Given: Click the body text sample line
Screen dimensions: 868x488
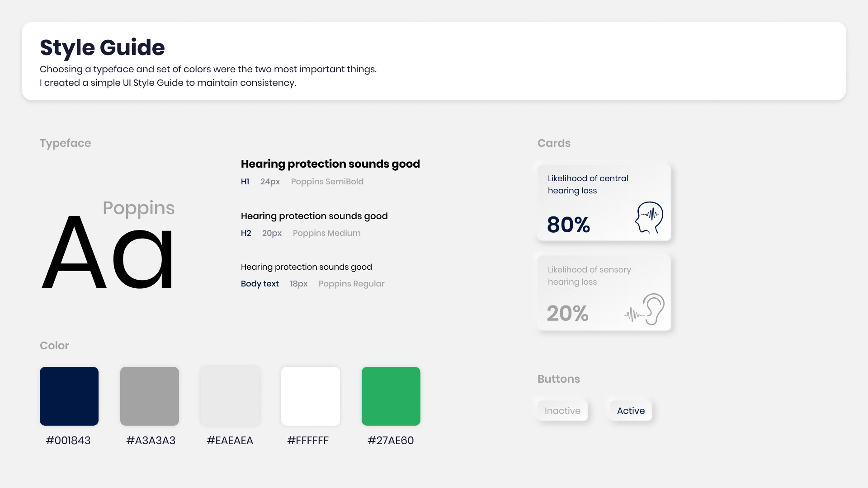Looking at the screenshot, I should (306, 267).
